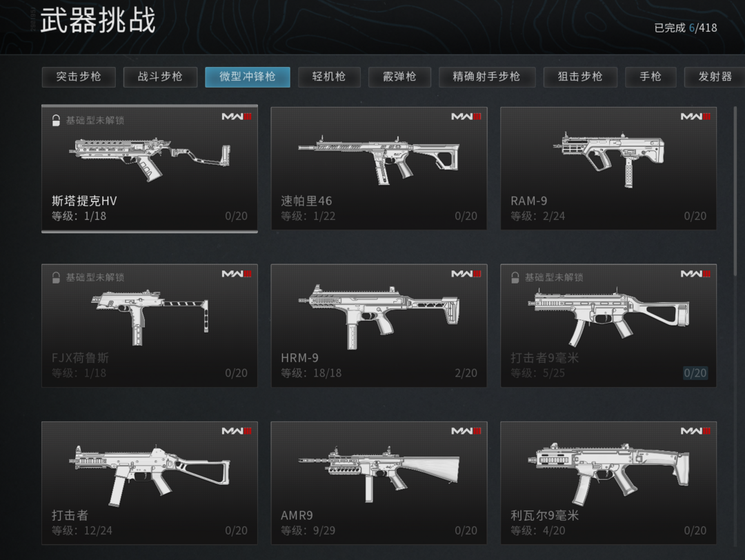Click the lock icon on 打击者9毫米 card
745x560 pixels.
515,277
